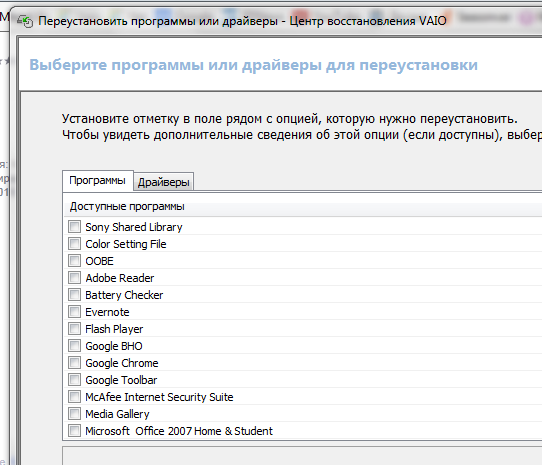Toggle the Media Gallery checkbox
This screenshot has width=542, height=465.
(x=74, y=414)
